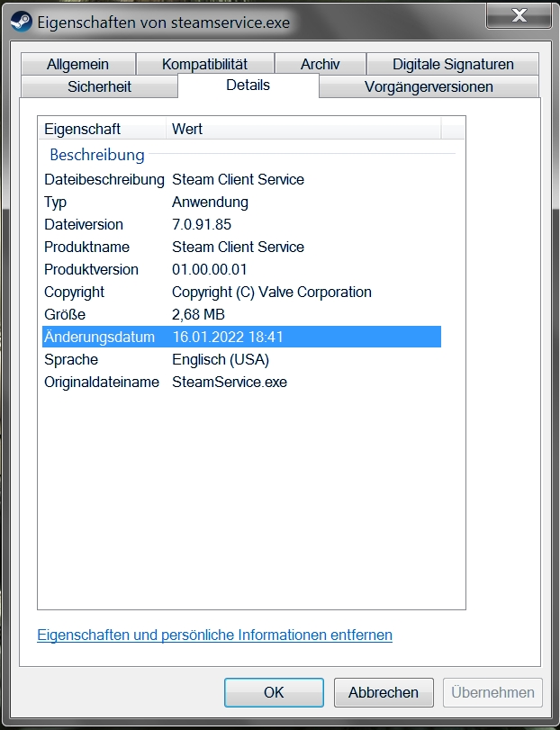Viewport: 560px width, 730px height.
Task: Select the Typ Anwendung row
Action: [241, 202]
